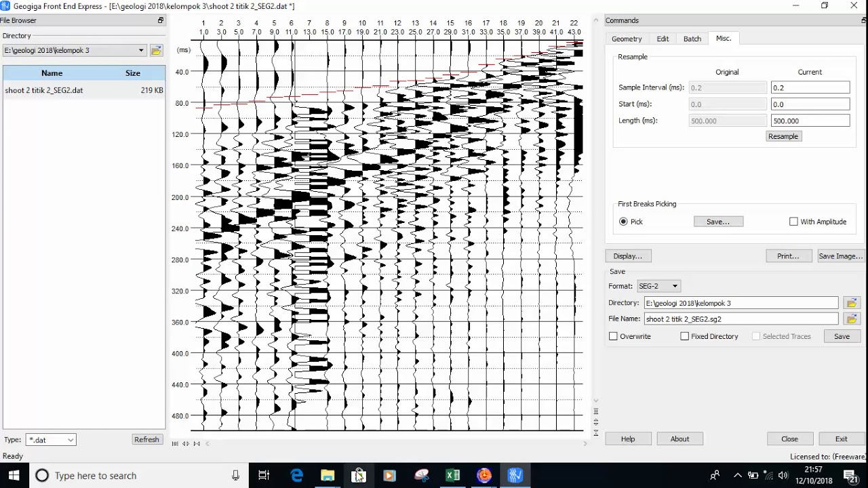
Task: Undock the File Browser panel
Action: 161,21
